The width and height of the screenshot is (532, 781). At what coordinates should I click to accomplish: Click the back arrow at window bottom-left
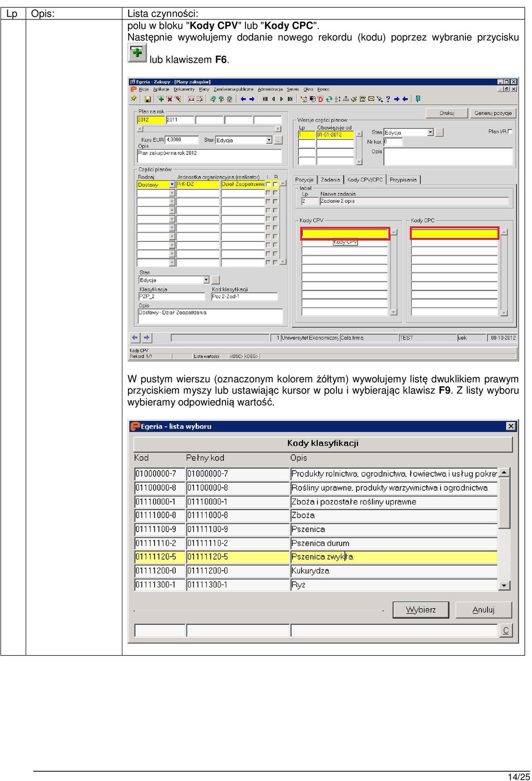(x=135, y=338)
